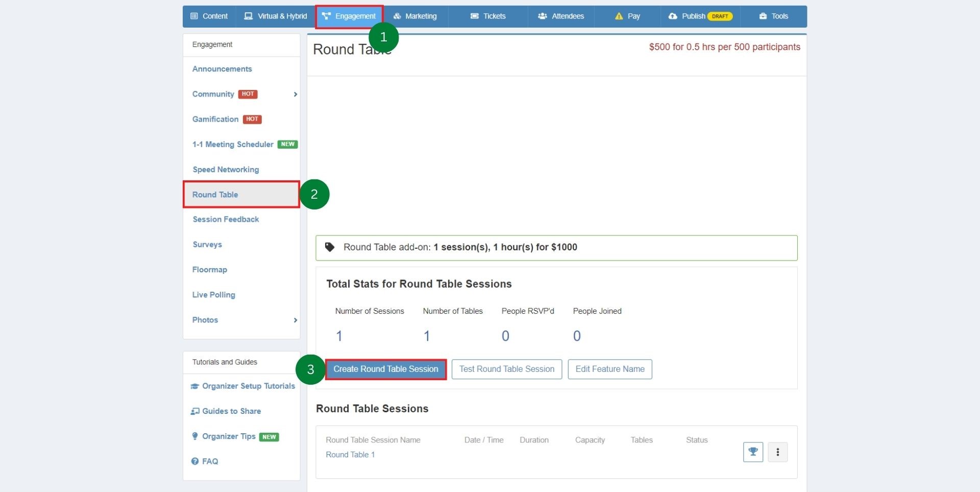Viewport: 980px width, 492px height.
Task: Click the FAQ question mark icon
Action: pyautogui.click(x=195, y=461)
